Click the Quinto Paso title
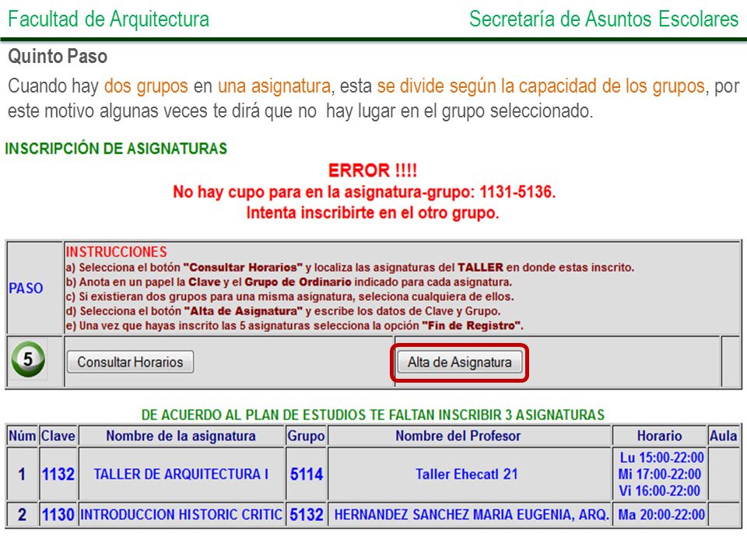The height and width of the screenshot is (560, 747). point(58,56)
